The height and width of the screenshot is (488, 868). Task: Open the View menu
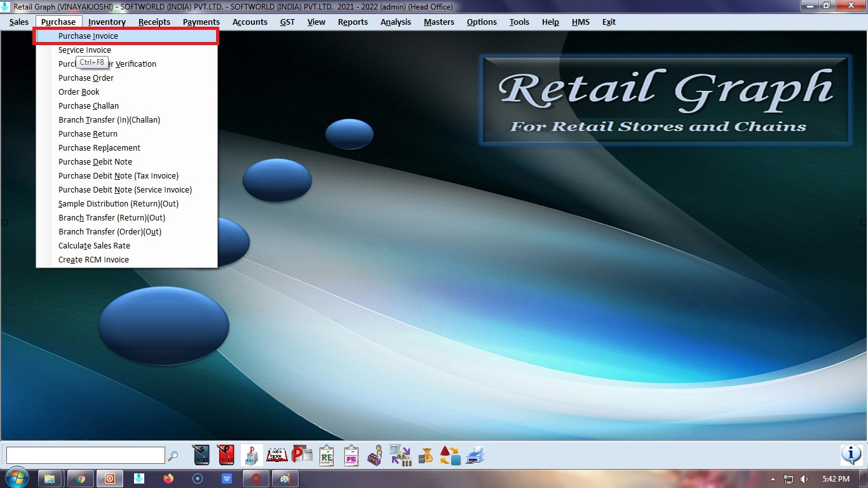pos(316,22)
